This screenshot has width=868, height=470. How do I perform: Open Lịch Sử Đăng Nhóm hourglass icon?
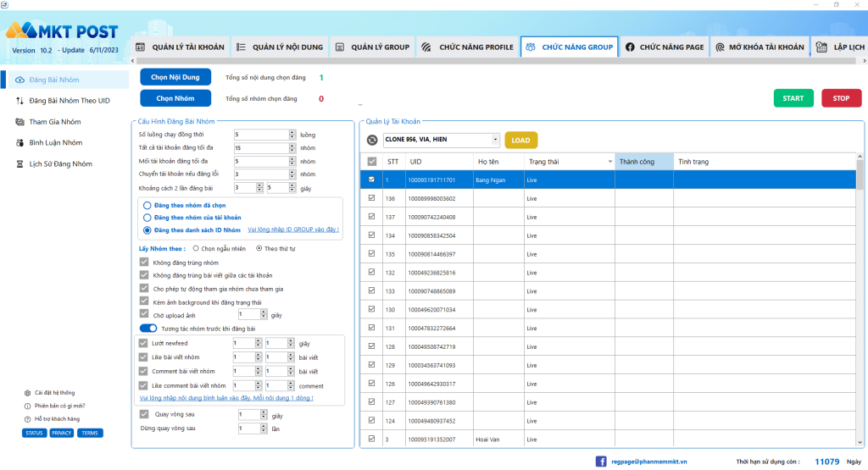(x=20, y=164)
